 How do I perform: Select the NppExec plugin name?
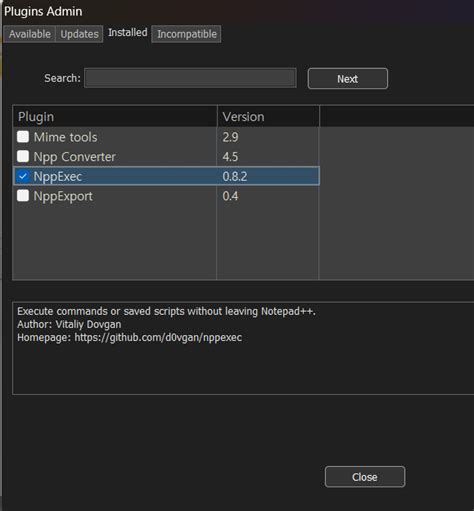tap(58, 177)
